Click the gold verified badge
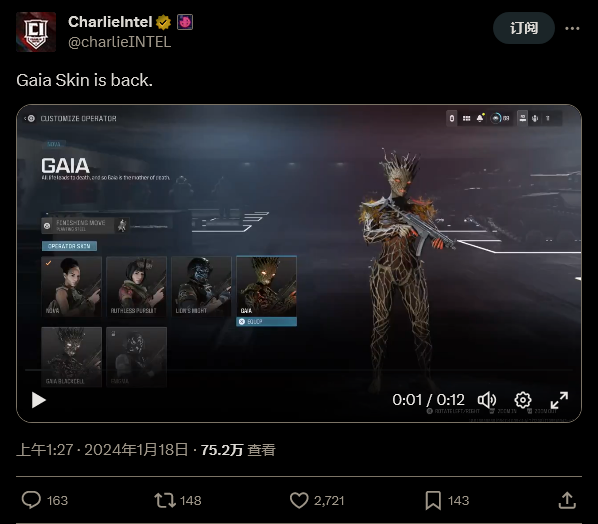 click(163, 23)
